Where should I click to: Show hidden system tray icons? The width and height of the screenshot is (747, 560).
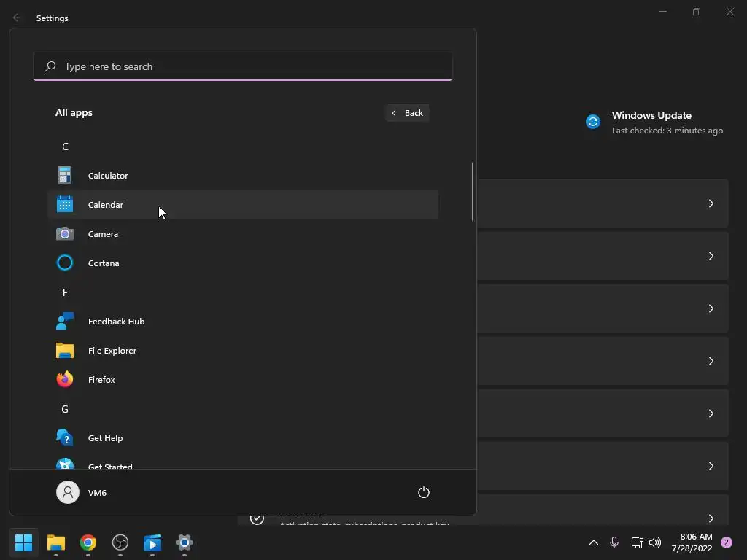coord(594,542)
